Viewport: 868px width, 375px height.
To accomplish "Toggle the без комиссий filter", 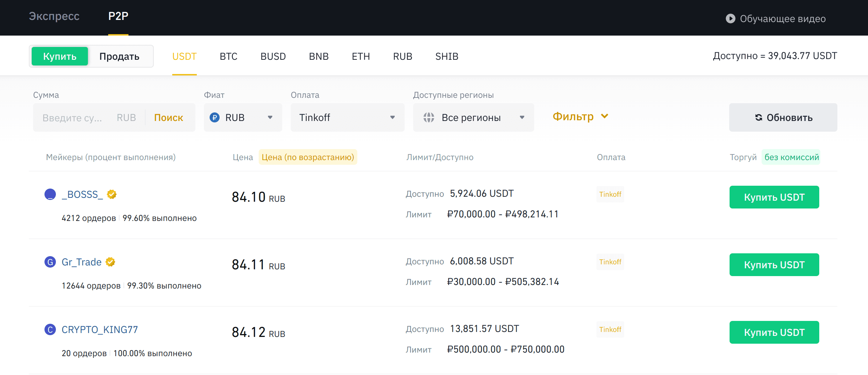I will tap(791, 157).
